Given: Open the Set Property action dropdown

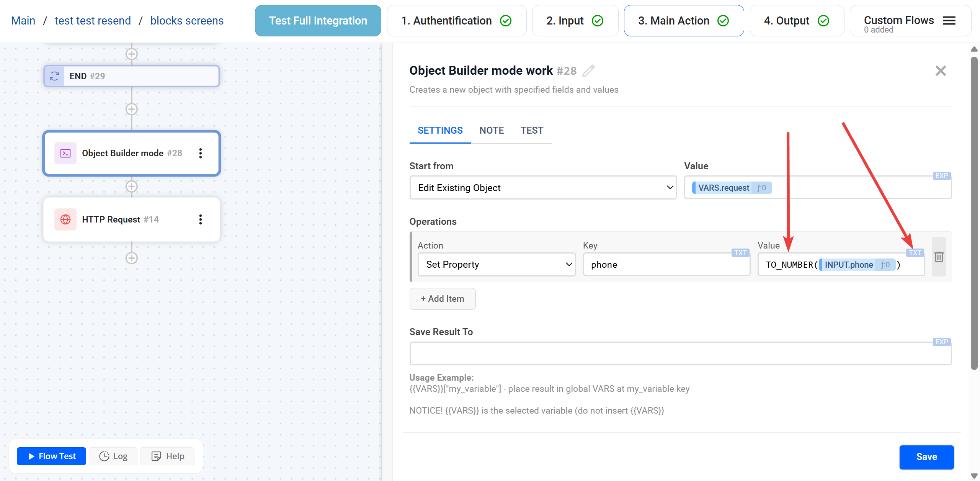Looking at the screenshot, I should click(x=497, y=265).
